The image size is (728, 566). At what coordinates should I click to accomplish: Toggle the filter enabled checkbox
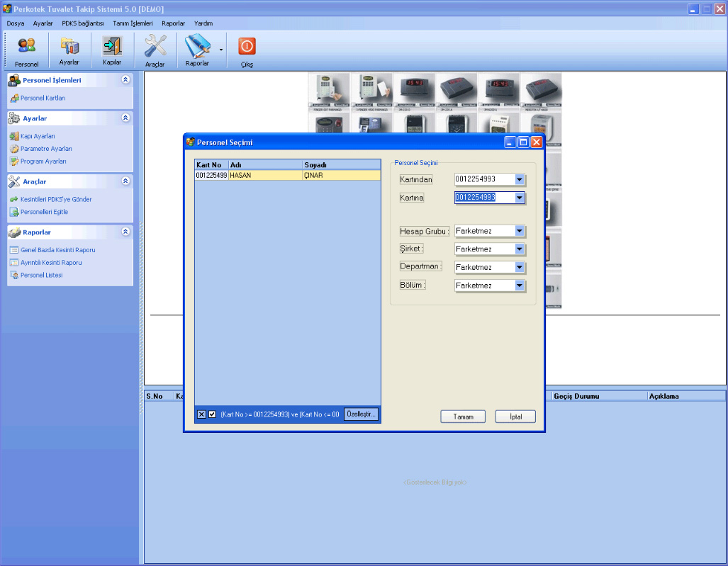[212, 414]
